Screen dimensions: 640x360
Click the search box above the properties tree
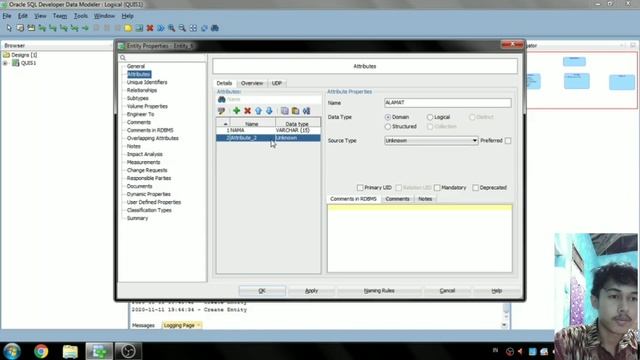(x=162, y=58)
